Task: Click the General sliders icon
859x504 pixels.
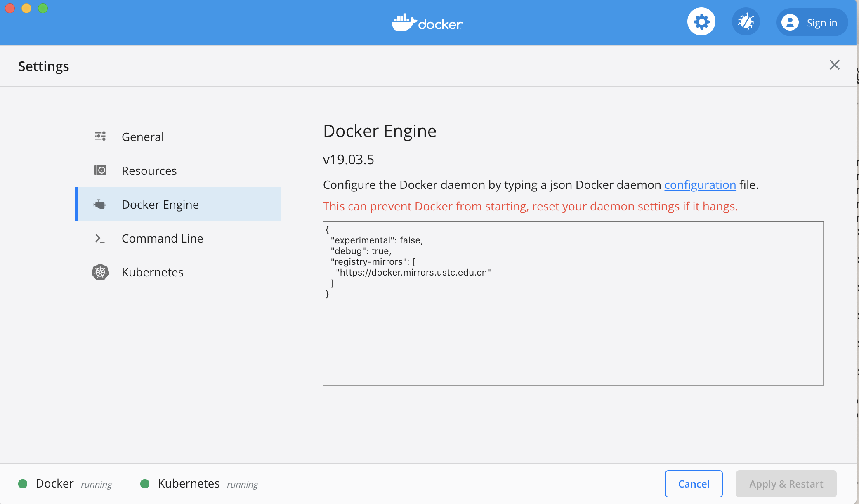Action: click(100, 137)
